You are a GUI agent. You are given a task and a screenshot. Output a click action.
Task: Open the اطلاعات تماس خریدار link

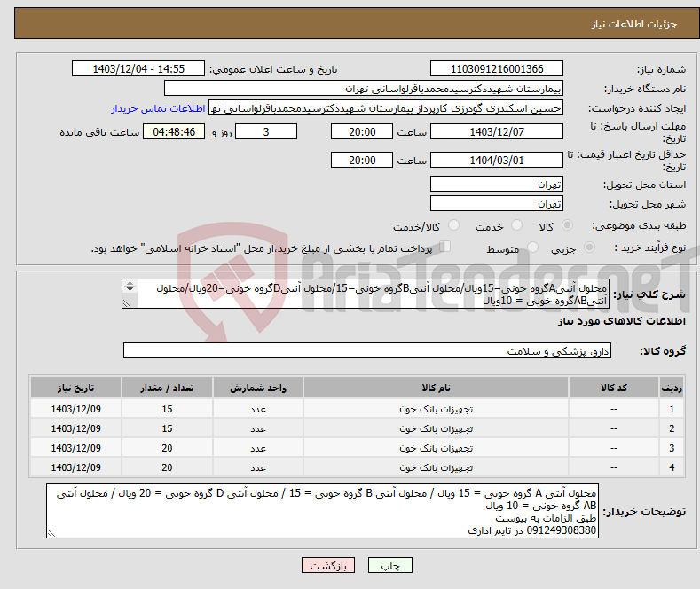point(158,108)
